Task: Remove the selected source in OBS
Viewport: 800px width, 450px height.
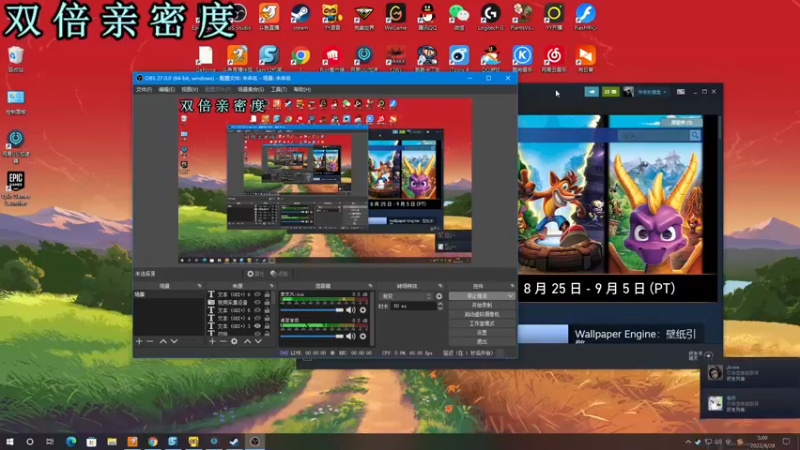Action: pyautogui.click(x=223, y=341)
